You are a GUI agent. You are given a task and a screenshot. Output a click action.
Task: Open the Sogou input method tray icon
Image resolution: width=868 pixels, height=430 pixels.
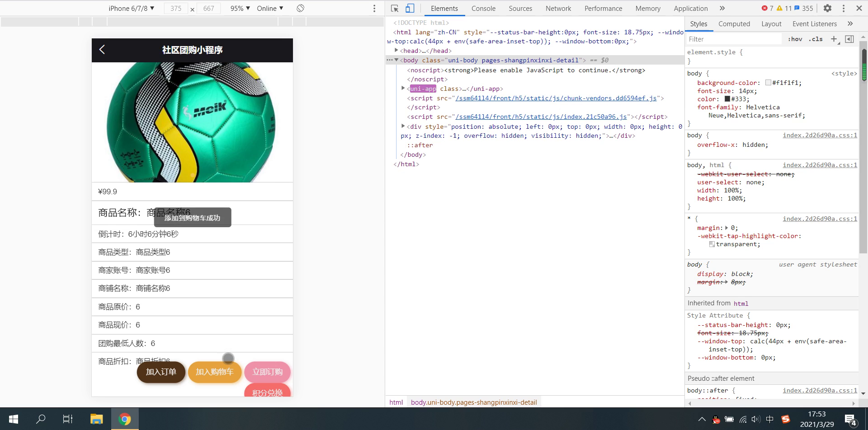(x=786, y=419)
